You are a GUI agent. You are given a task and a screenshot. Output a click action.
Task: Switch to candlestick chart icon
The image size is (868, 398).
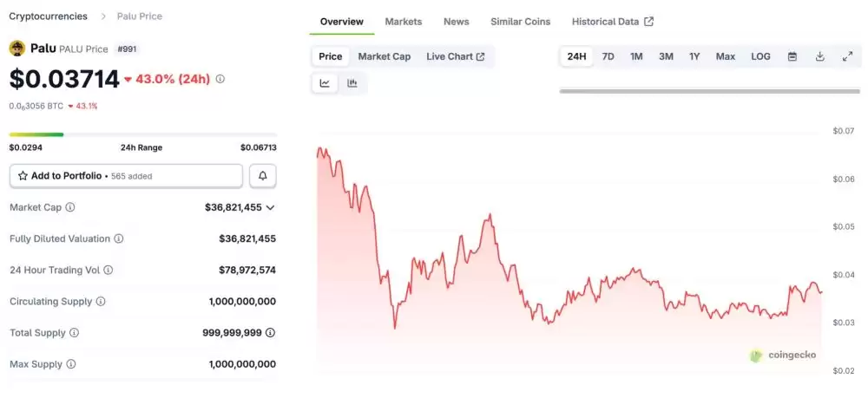pos(352,83)
